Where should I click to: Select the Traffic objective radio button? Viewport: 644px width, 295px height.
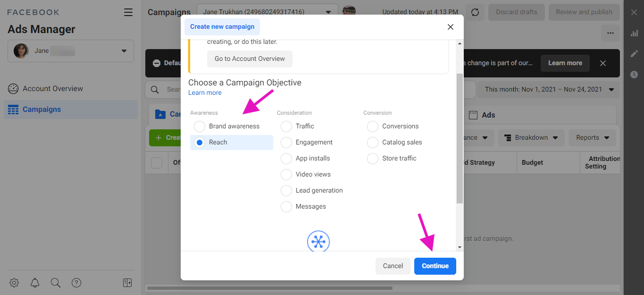pyautogui.click(x=286, y=126)
